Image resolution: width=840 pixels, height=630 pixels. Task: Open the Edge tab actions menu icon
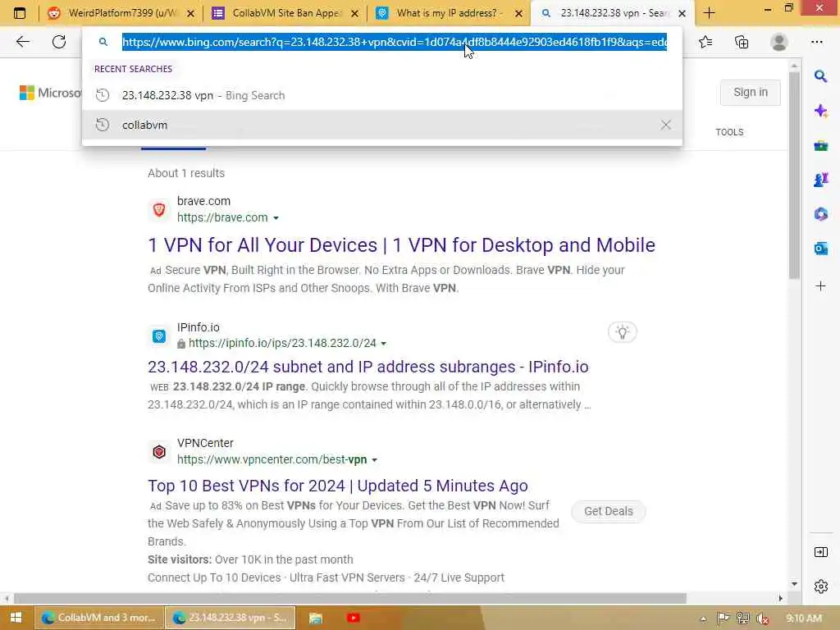pyautogui.click(x=20, y=13)
